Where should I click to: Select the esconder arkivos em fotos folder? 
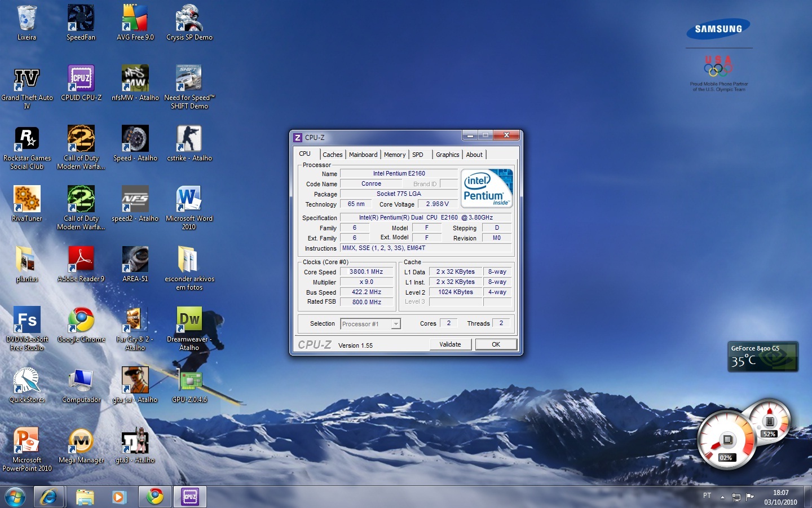(x=189, y=268)
